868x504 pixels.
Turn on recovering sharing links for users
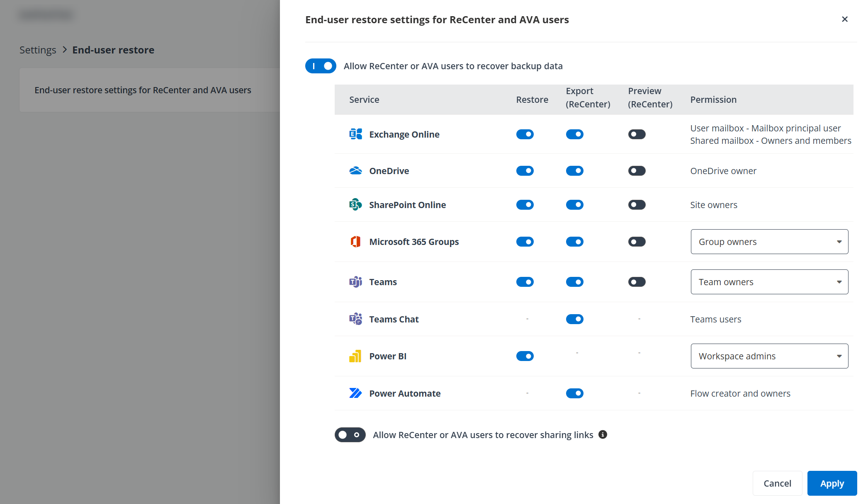coord(350,434)
